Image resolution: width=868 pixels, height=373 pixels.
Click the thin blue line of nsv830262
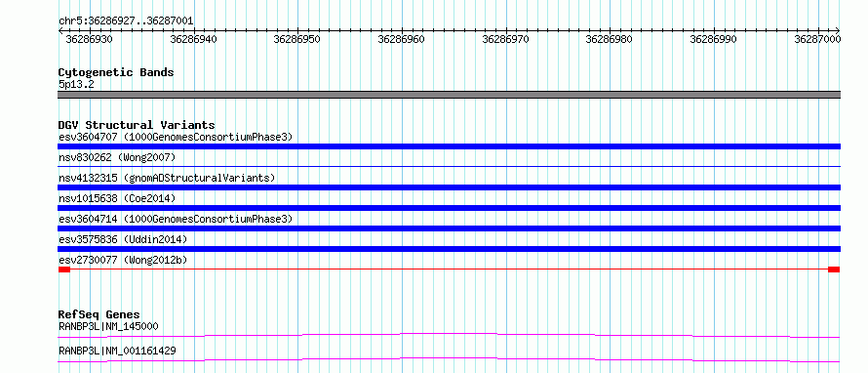coord(449,166)
